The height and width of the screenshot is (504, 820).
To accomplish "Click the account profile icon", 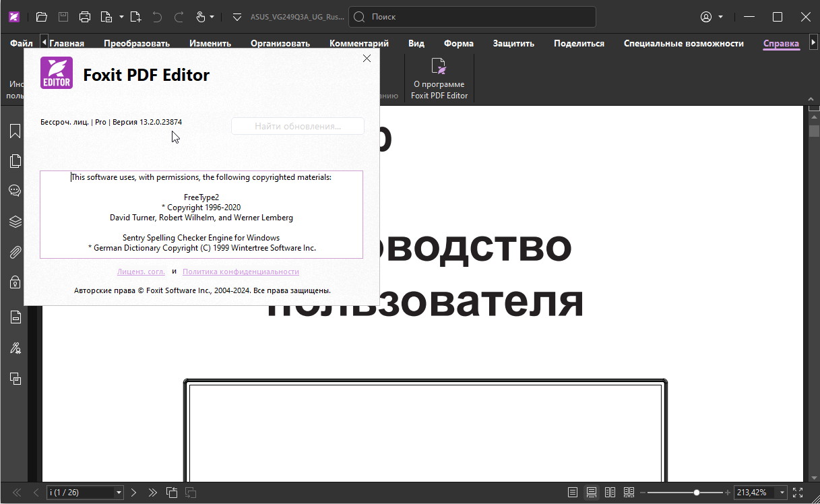I will 706,17.
